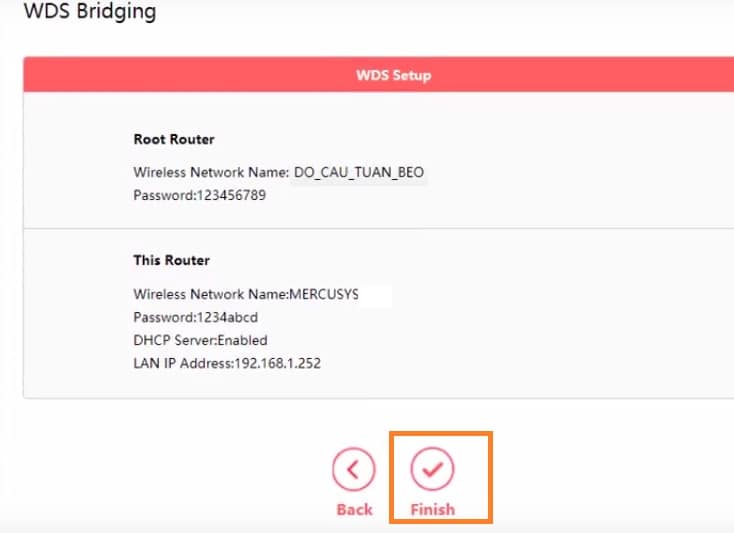Click the Back arrow circle icon
Screen dimensions: 734x533
click(354, 469)
